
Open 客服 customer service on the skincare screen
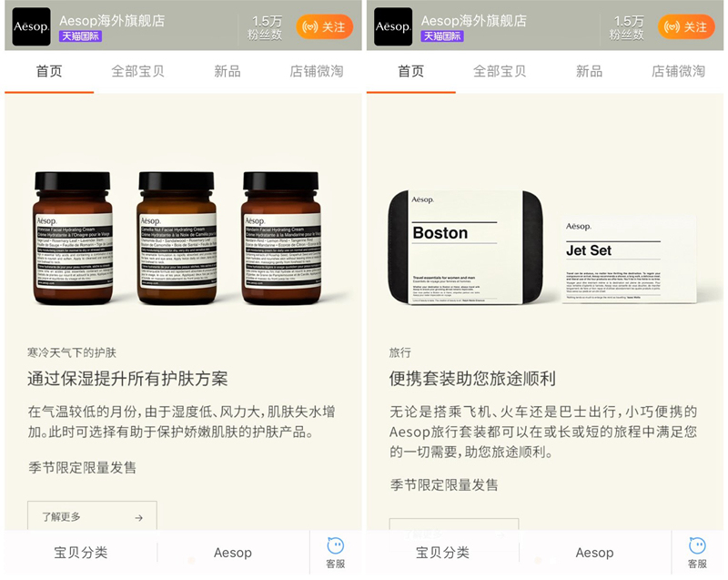pyautogui.click(x=335, y=553)
